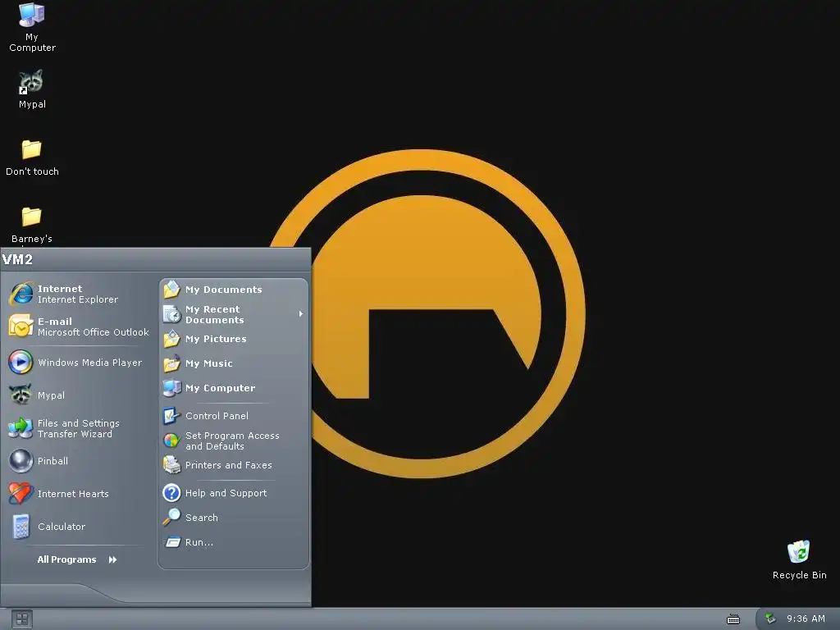840x630 pixels.
Task: Open the Recycle Bin
Action: click(799, 559)
